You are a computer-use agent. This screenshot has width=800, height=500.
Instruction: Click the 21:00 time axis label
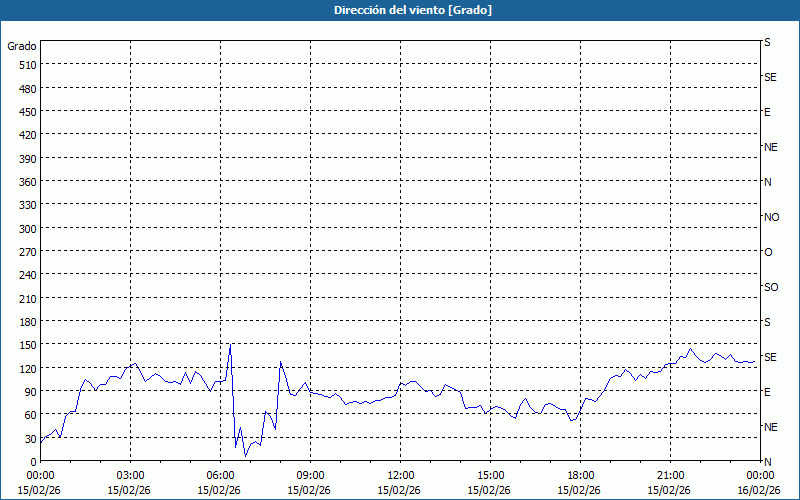(670, 475)
